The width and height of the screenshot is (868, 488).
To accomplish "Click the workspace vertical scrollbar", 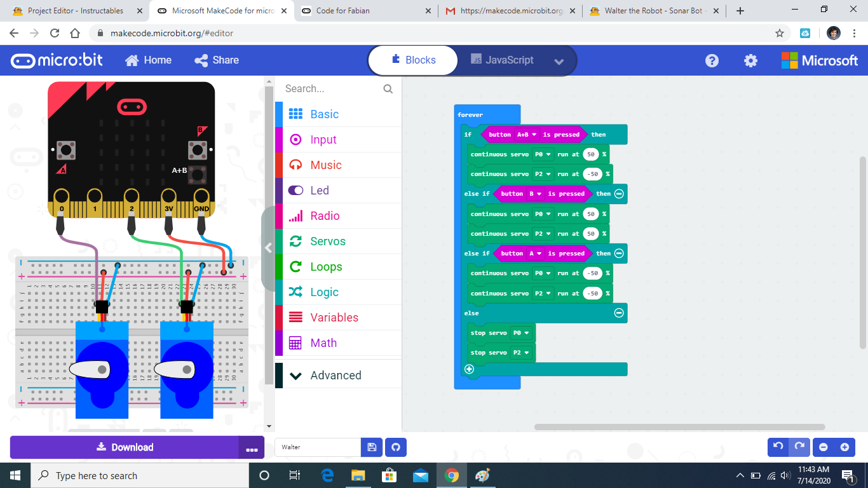I will tap(862, 252).
